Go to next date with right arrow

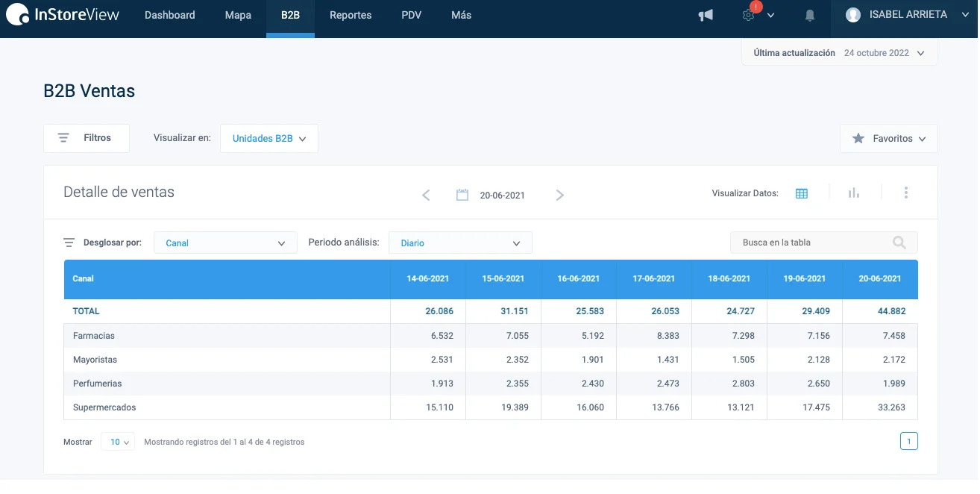(560, 195)
